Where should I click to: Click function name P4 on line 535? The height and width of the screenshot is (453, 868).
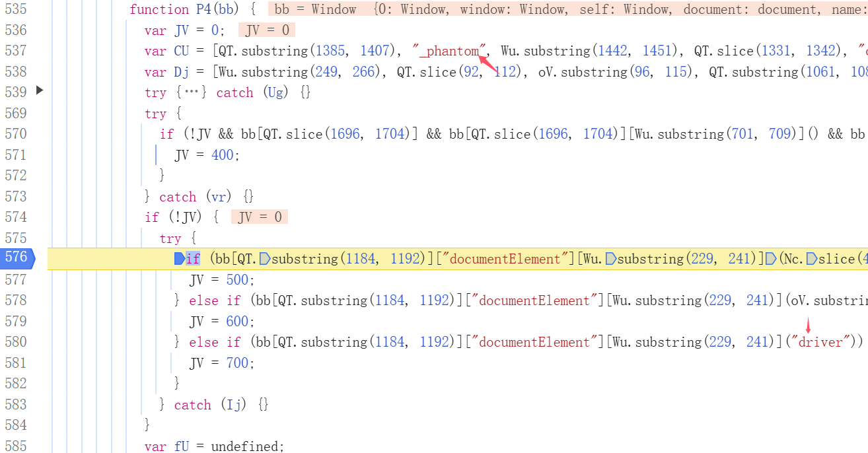[204, 9]
